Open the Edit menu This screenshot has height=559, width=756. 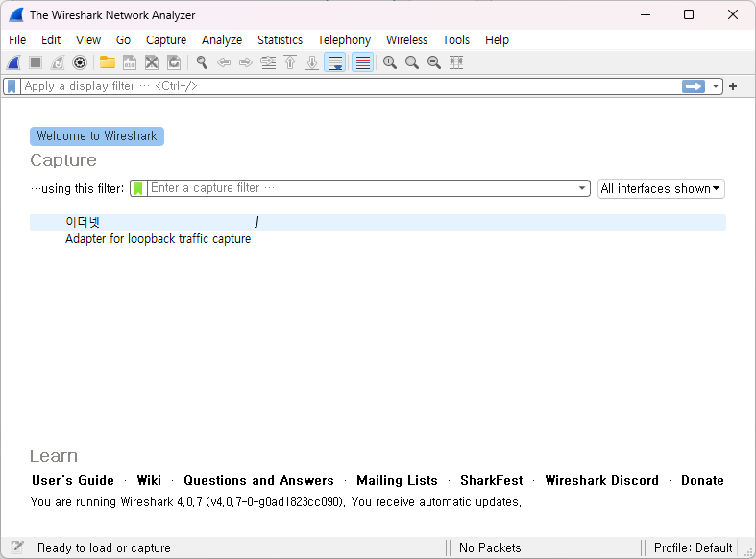pyautogui.click(x=51, y=40)
